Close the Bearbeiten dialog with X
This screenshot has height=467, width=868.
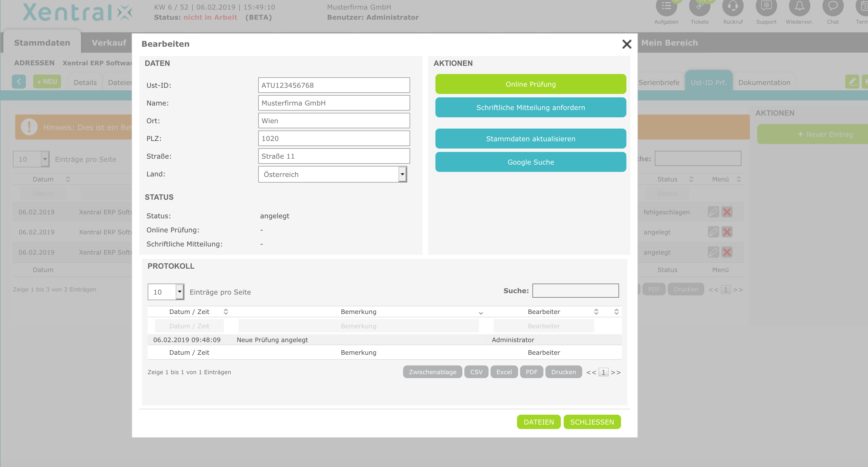[626, 44]
